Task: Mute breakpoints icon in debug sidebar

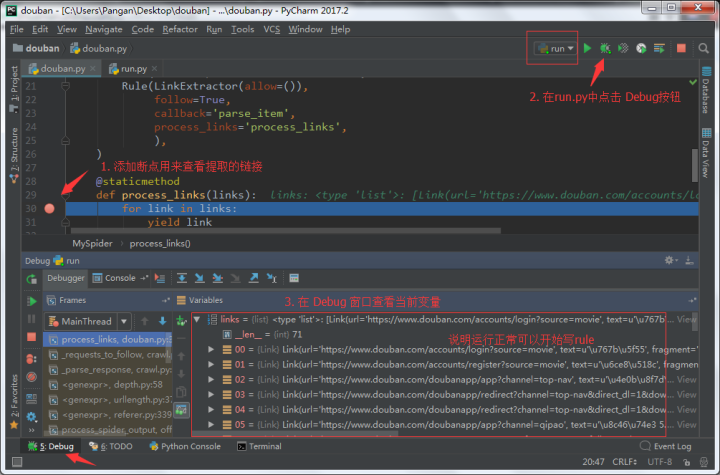Action: pos(32,377)
